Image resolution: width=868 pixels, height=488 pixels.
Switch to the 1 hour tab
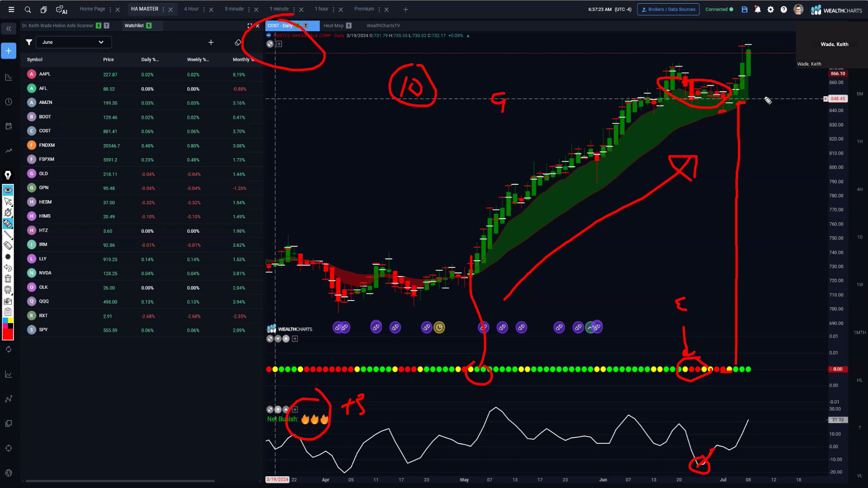tap(321, 9)
